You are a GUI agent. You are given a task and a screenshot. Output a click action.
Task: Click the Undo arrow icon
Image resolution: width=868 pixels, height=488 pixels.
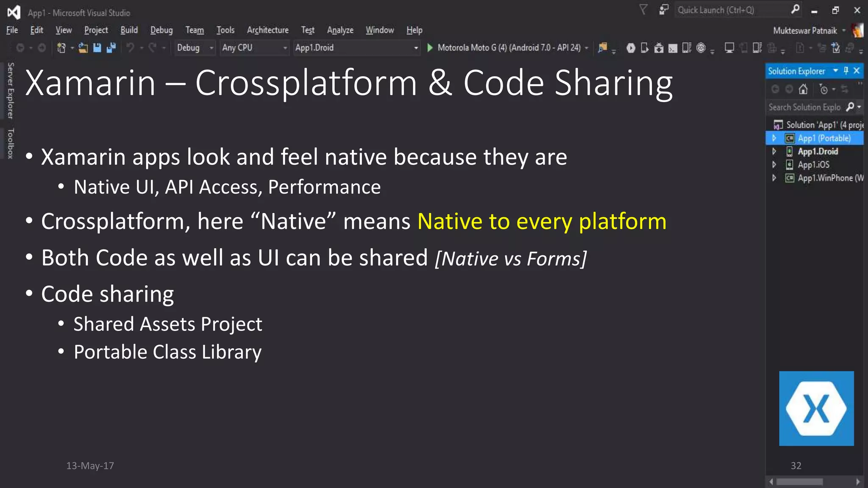click(131, 48)
